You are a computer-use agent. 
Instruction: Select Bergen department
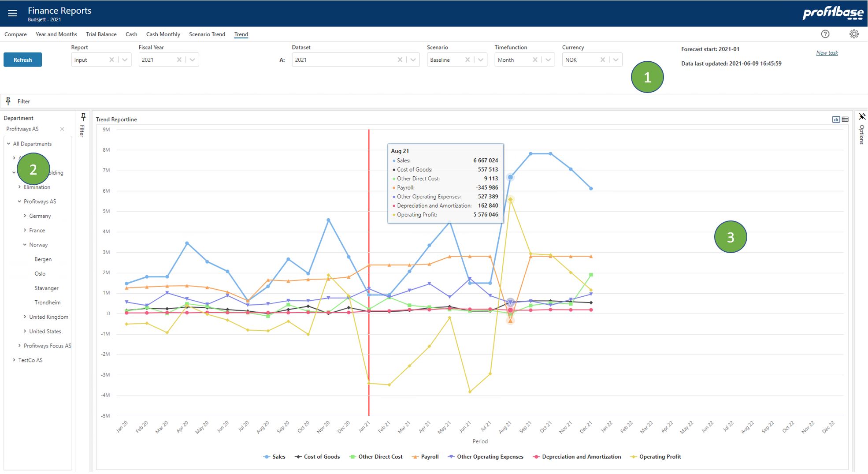43,259
